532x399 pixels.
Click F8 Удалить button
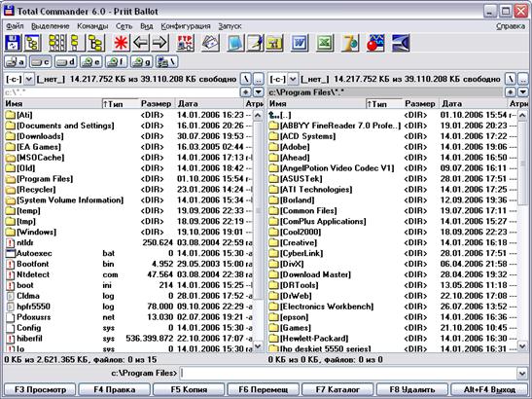point(412,389)
